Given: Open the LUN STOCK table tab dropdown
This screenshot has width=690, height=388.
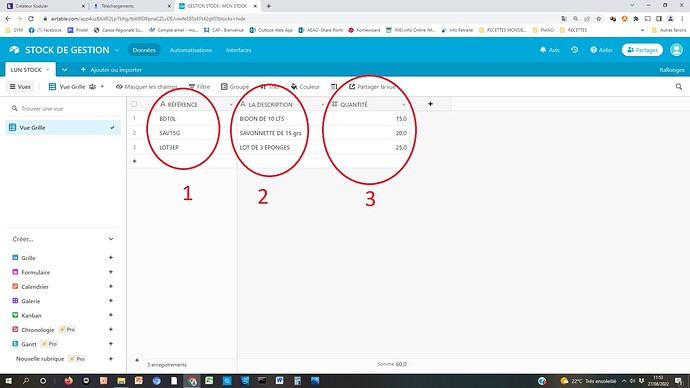Looking at the screenshot, I should 48,70.
